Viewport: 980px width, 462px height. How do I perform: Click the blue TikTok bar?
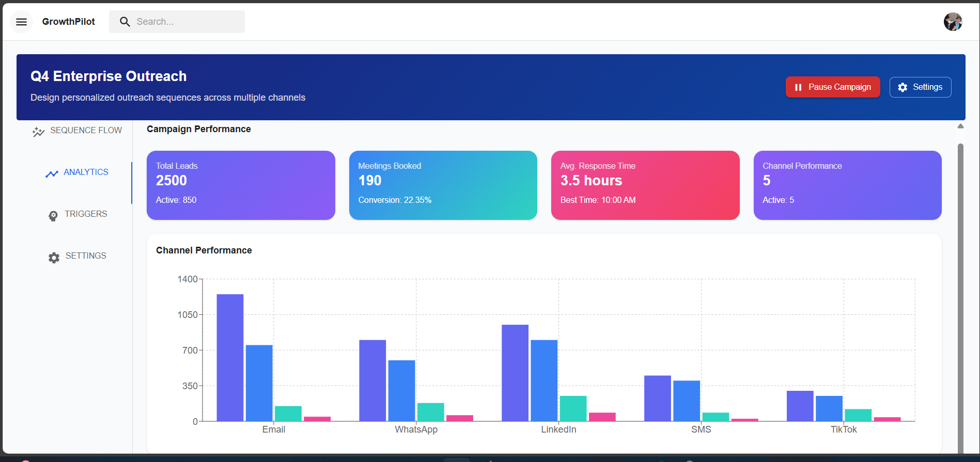click(x=829, y=408)
